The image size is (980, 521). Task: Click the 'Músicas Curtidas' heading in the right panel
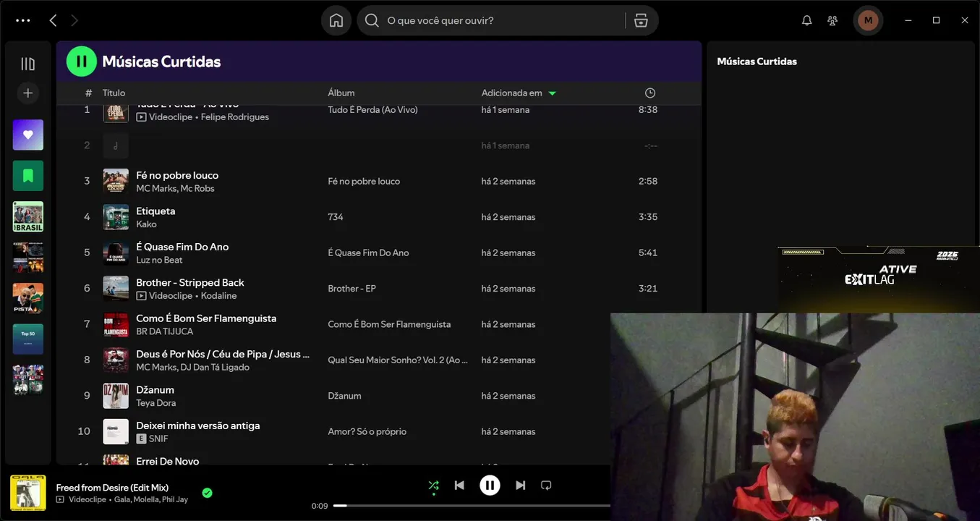pyautogui.click(x=757, y=62)
